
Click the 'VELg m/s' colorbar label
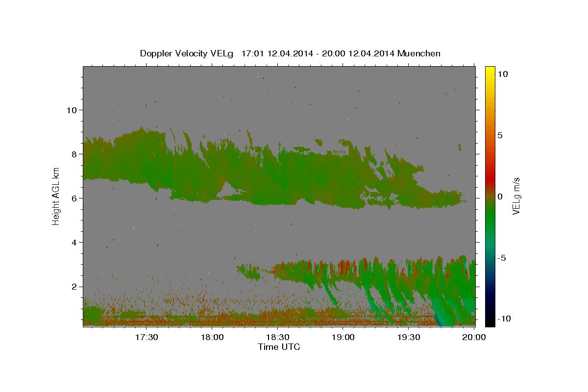pyautogui.click(x=516, y=196)
